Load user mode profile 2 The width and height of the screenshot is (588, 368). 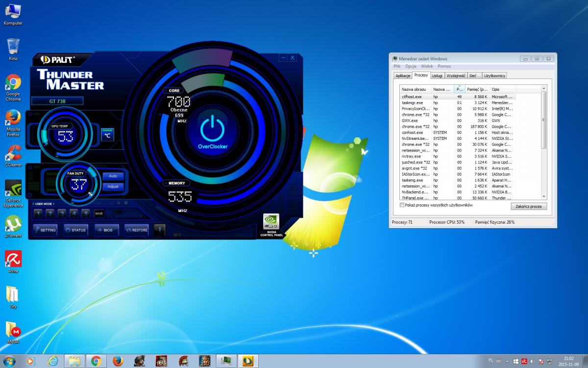pos(50,213)
